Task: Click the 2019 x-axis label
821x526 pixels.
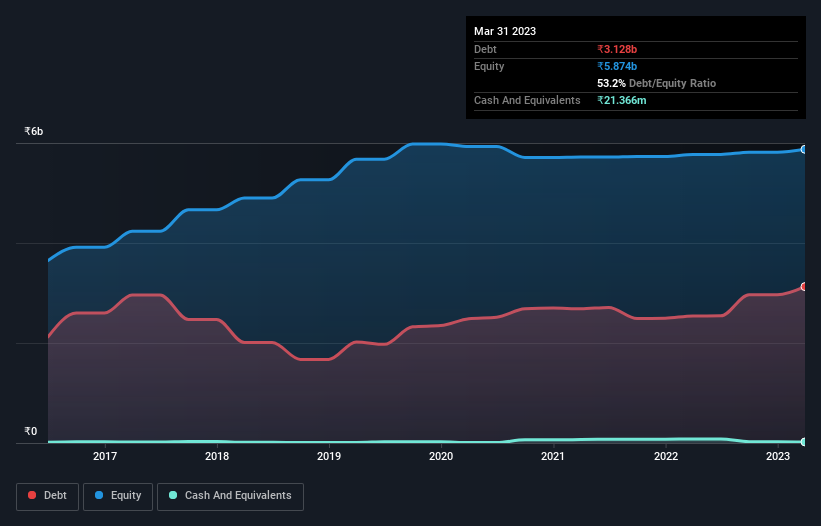Action: tap(329, 456)
